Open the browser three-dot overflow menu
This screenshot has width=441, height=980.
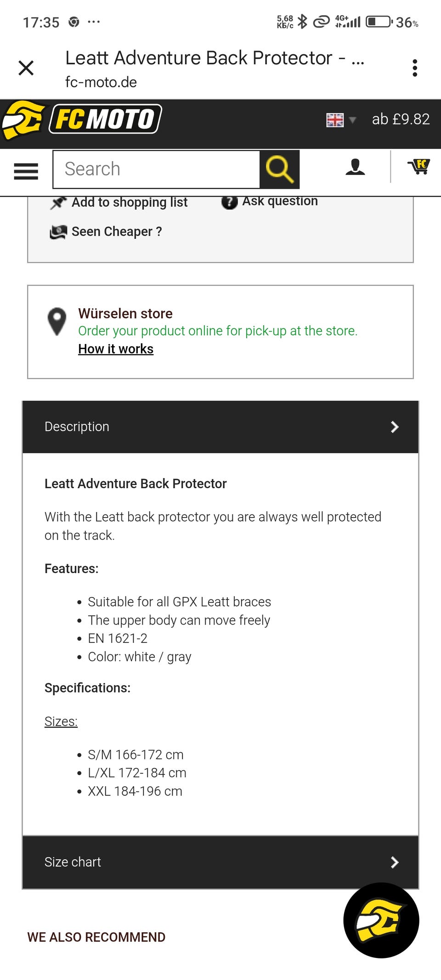[415, 68]
